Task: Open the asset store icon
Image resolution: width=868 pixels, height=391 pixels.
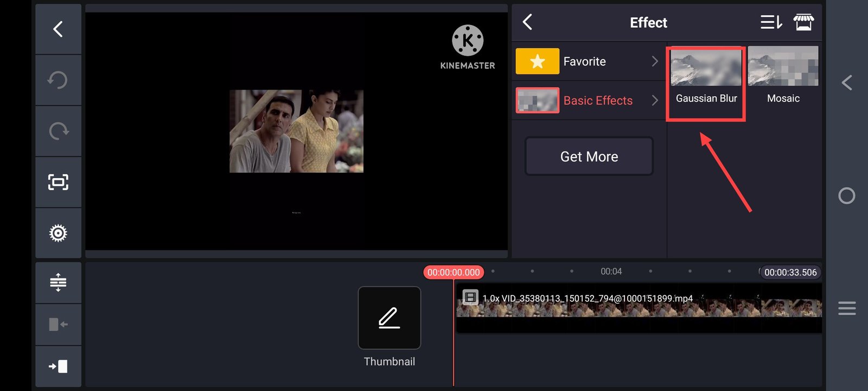Action: 803,23
